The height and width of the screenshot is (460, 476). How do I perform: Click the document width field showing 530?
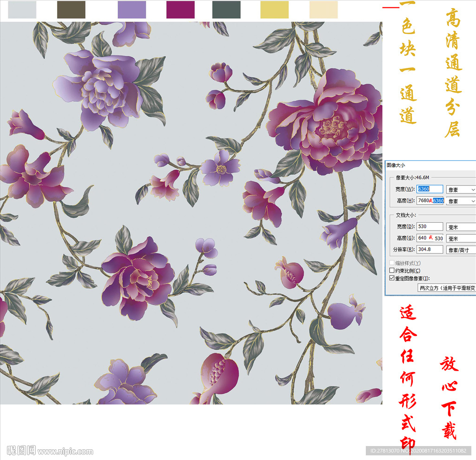[x=430, y=227]
